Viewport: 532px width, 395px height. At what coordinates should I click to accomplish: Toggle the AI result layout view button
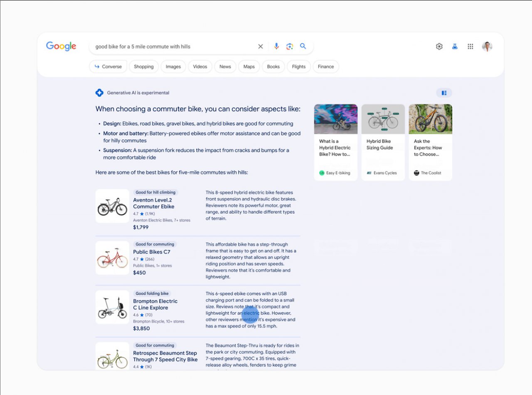(444, 93)
